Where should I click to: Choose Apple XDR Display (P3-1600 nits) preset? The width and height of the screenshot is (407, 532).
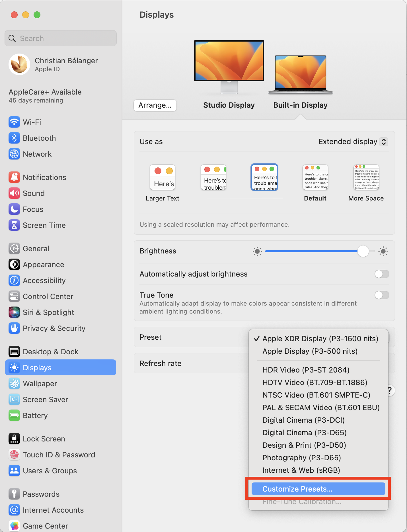point(318,339)
